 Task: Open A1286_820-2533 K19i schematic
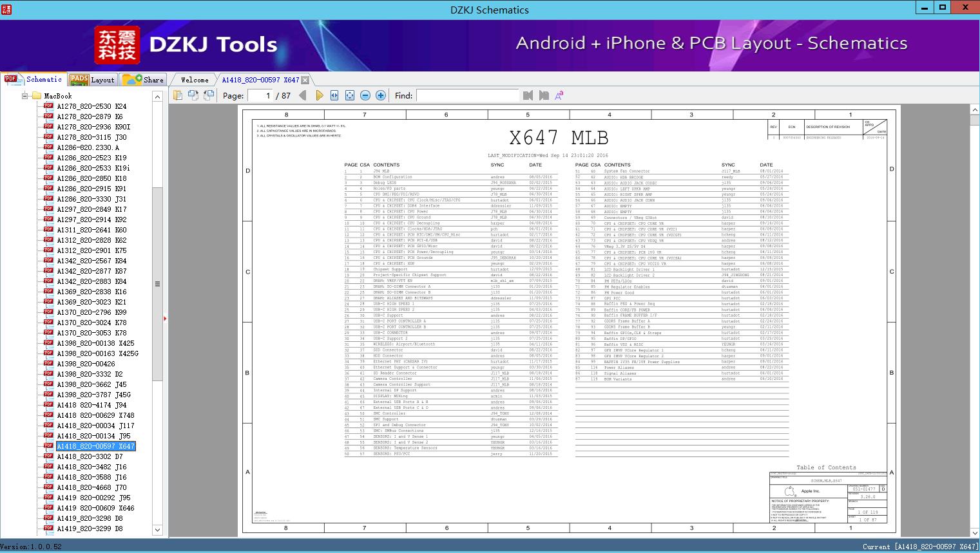[x=93, y=168]
